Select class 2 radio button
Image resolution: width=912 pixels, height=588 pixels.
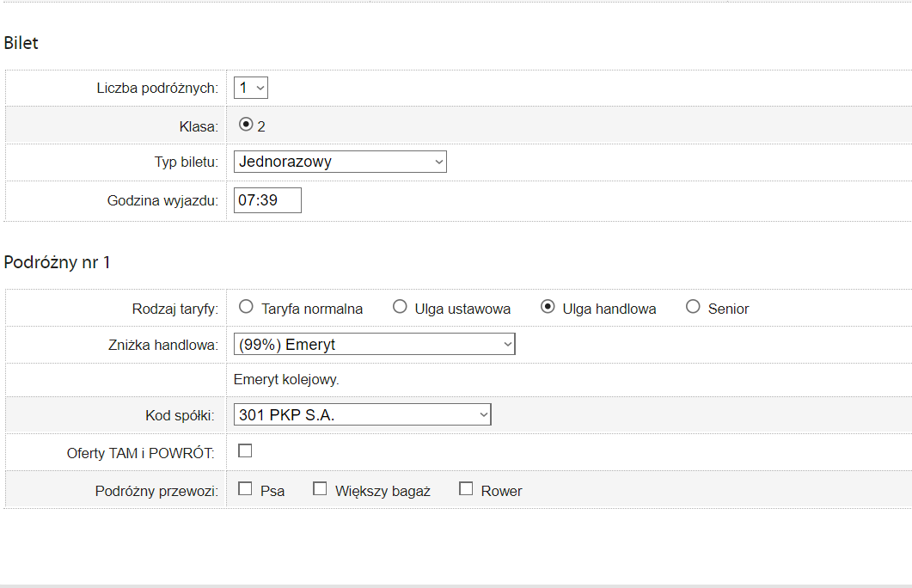(x=246, y=125)
